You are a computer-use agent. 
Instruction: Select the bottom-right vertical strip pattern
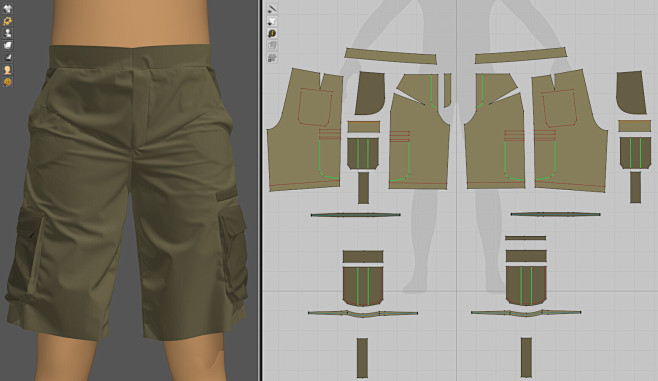(526, 358)
